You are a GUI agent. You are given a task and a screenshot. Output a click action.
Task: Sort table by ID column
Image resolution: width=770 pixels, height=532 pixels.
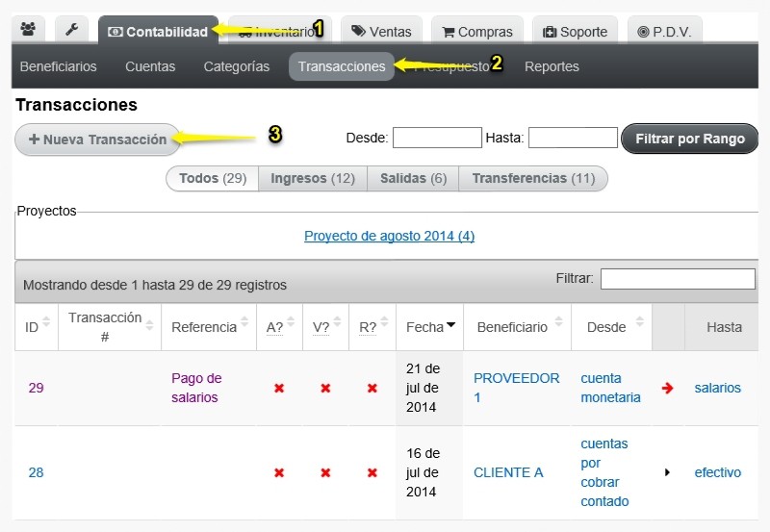coord(37,327)
